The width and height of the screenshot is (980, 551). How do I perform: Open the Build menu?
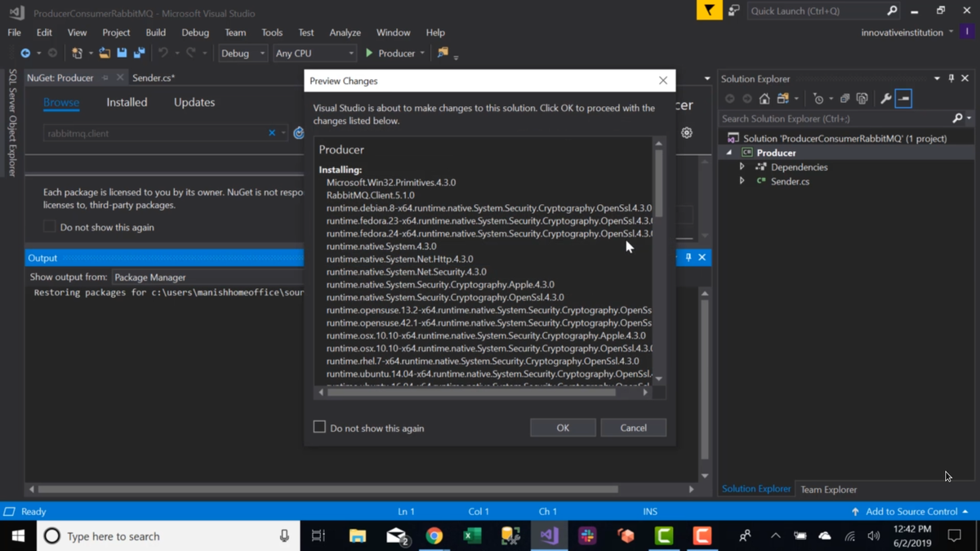[155, 33]
